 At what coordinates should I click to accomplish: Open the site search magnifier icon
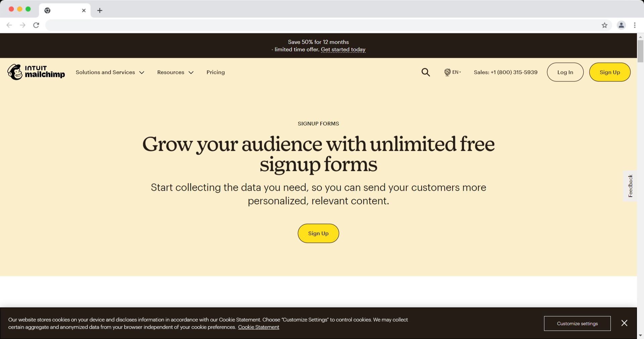tap(426, 72)
